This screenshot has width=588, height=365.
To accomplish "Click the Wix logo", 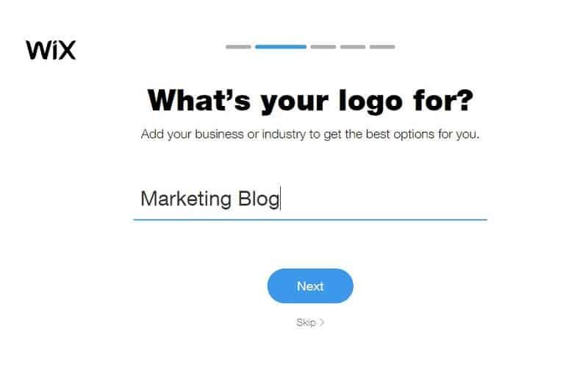I will point(51,50).
